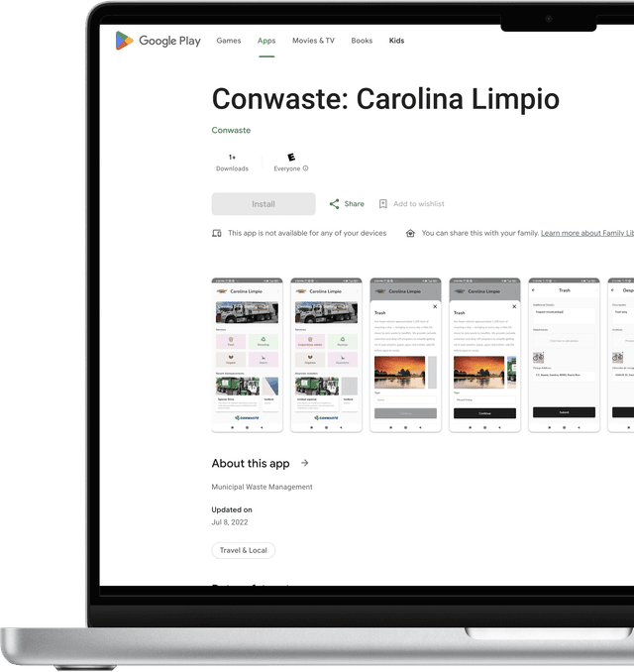Click the Share icon
This screenshot has width=634, height=672.
tap(334, 204)
